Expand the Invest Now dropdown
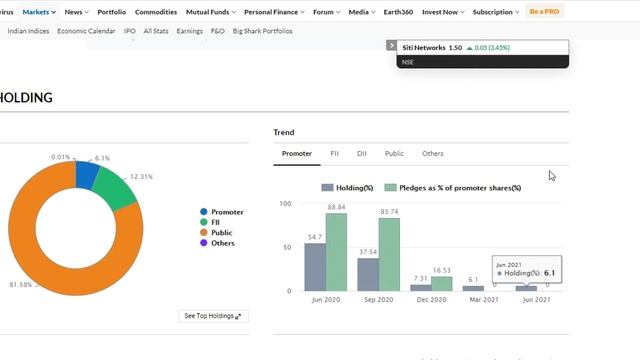Viewport: 640px width, 360px height. 443,12
